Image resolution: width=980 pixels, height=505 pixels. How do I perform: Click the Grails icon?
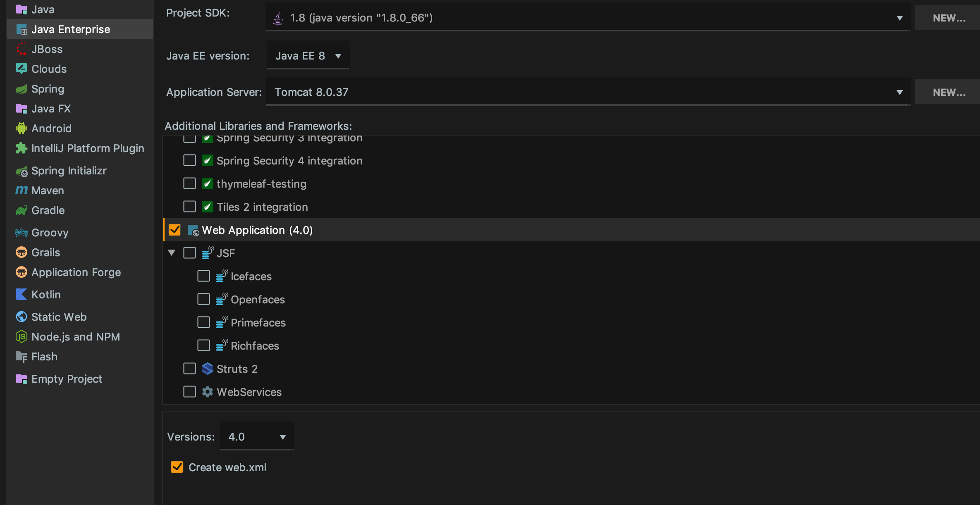(22, 252)
